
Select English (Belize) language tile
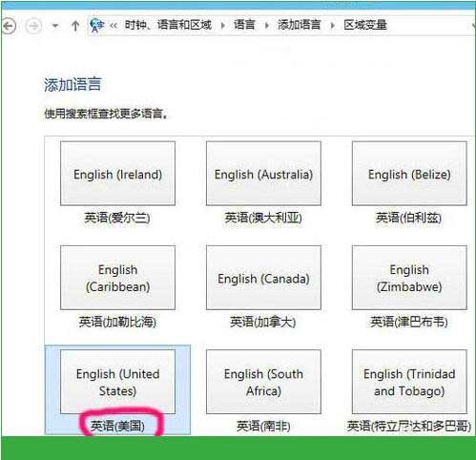409,174
